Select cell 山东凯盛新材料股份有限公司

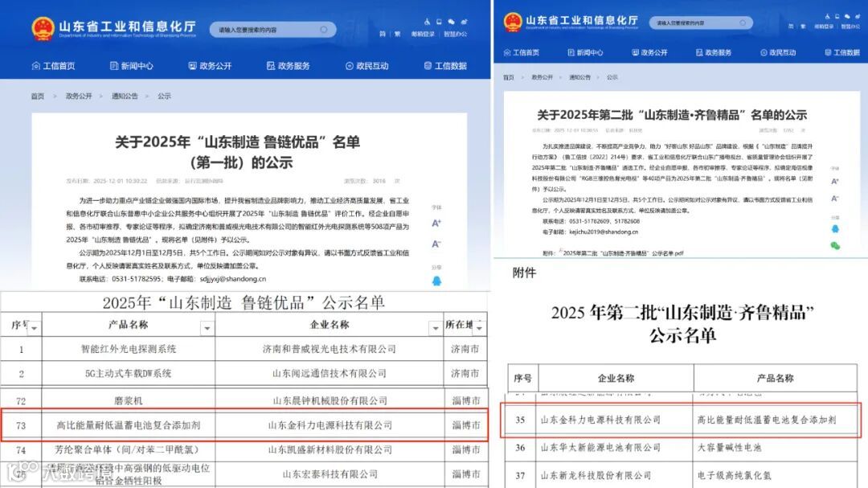[x=330, y=449]
